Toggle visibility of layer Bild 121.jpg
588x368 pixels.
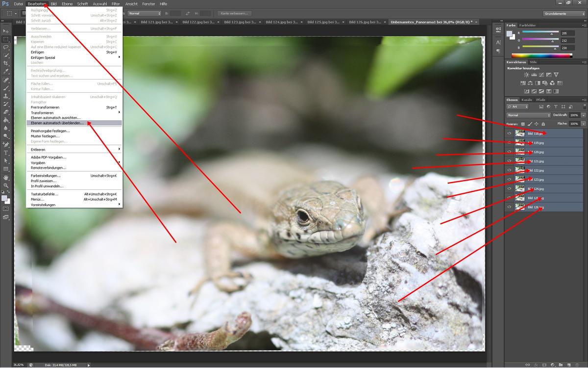510,161
